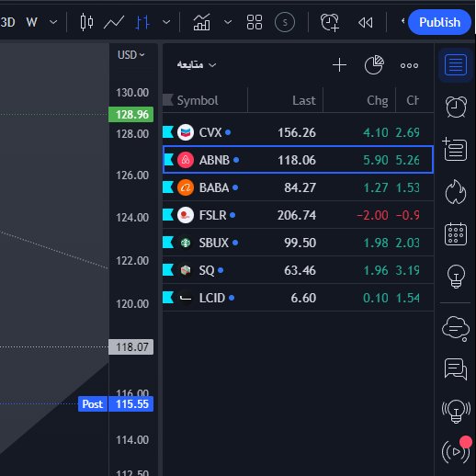
Task: Switch to line chart style
Action: coord(114,22)
